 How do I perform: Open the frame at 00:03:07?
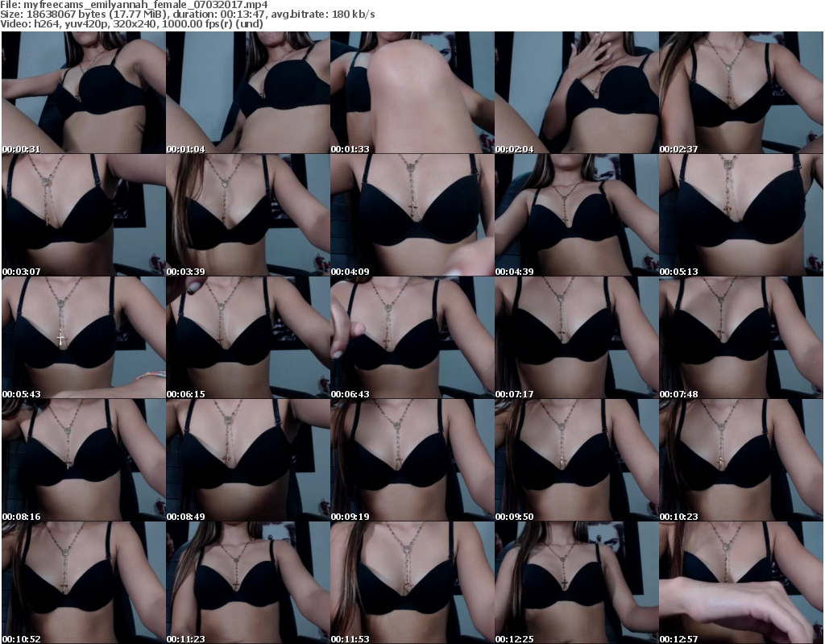pyautogui.click(x=84, y=215)
